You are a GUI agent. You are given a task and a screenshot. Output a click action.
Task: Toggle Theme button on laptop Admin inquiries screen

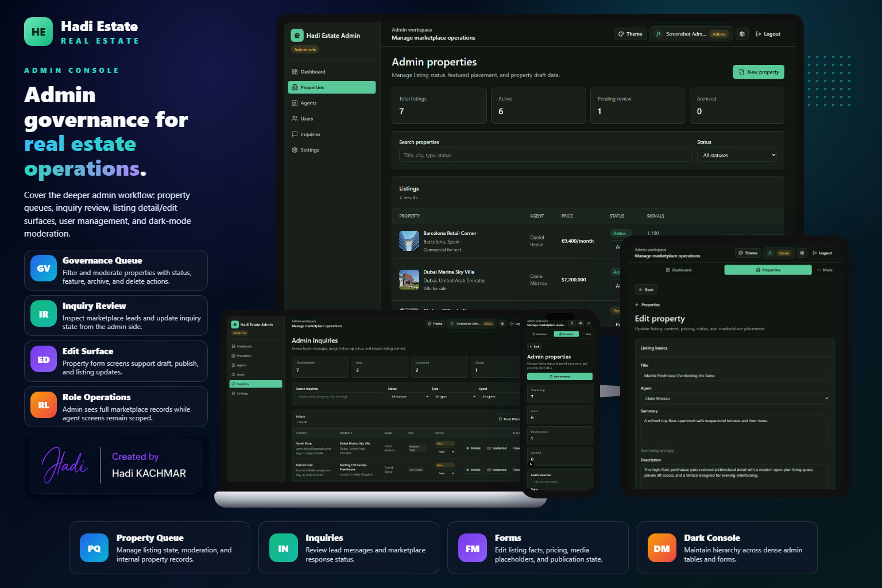coord(435,324)
